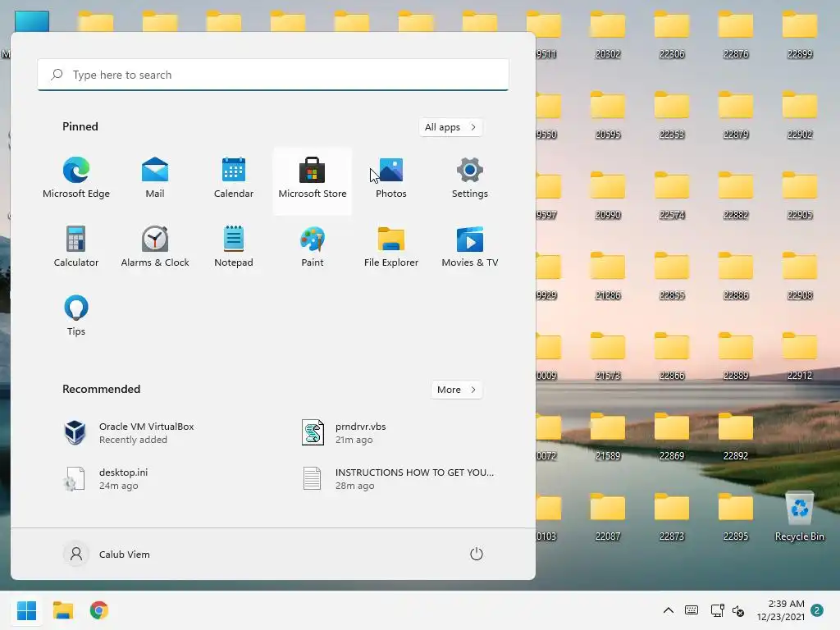Select desktop folder 22869
840x630 pixels.
click(x=672, y=436)
